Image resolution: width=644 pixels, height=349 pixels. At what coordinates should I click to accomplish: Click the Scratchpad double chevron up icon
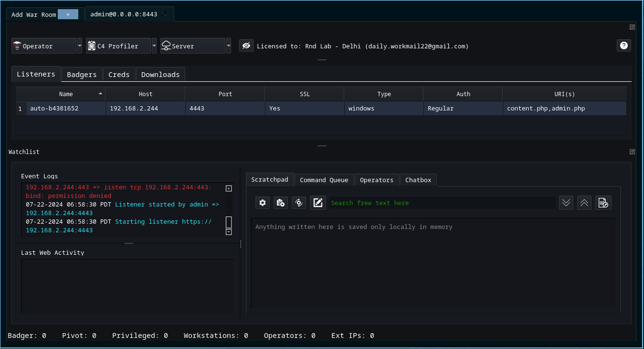click(584, 203)
